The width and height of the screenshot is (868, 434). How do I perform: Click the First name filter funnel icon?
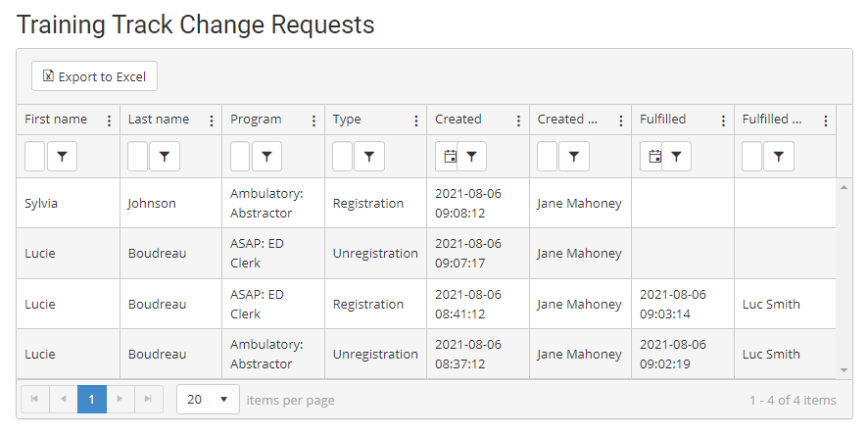[x=62, y=157]
